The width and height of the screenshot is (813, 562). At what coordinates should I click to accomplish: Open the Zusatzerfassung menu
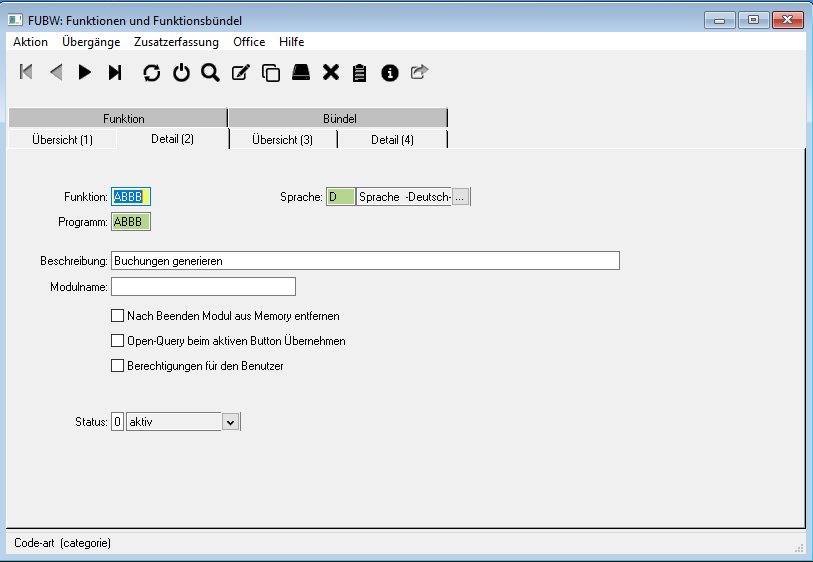click(176, 42)
